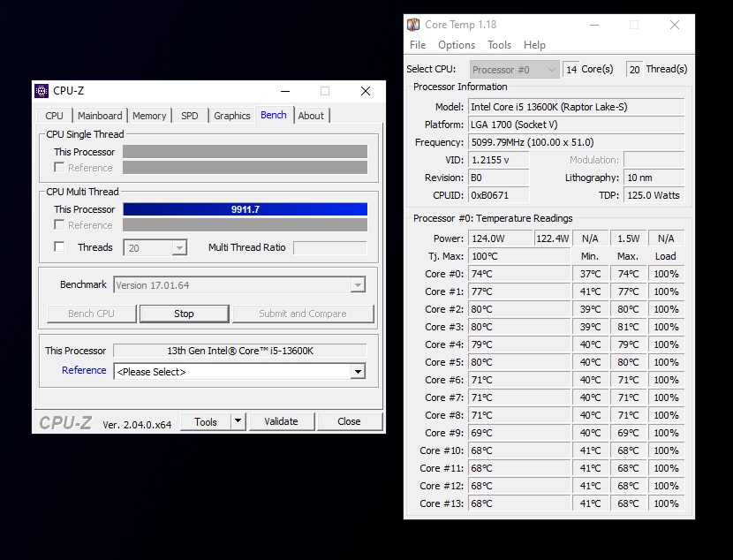Screen dimensions: 733x560
Task: Open the Threads count dropdown showing 20
Action: coord(179,247)
